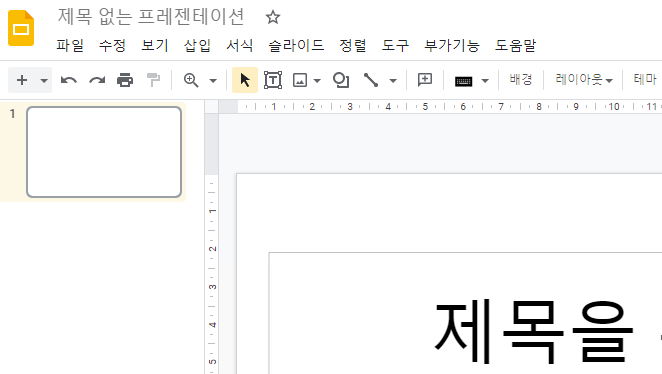Image resolution: width=662 pixels, height=374 pixels.
Task: Select slide 1 thumbnail in filmstrip
Action: (x=104, y=152)
